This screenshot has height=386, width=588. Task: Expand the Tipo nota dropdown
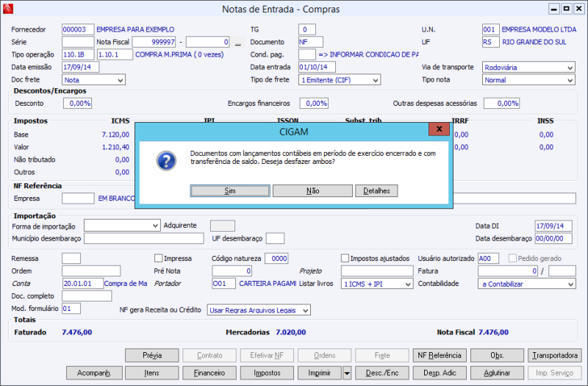pyautogui.click(x=528, y=80)
